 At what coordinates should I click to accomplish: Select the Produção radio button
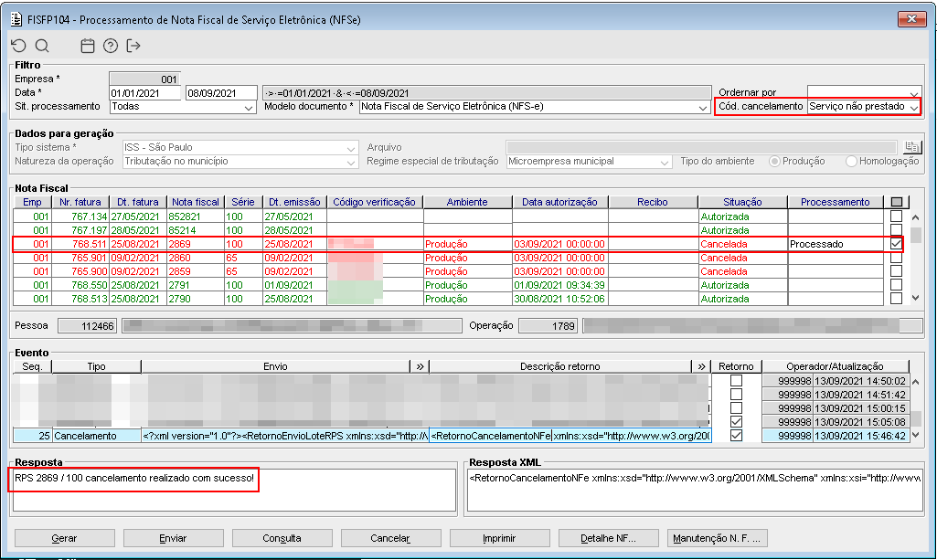tap(774, 161)
